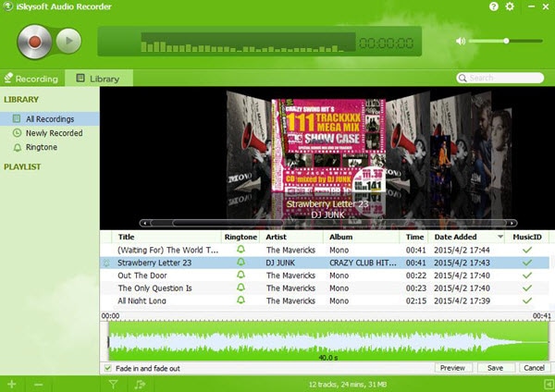
Task: Add item with the plus icon
Action: point(12,385)
